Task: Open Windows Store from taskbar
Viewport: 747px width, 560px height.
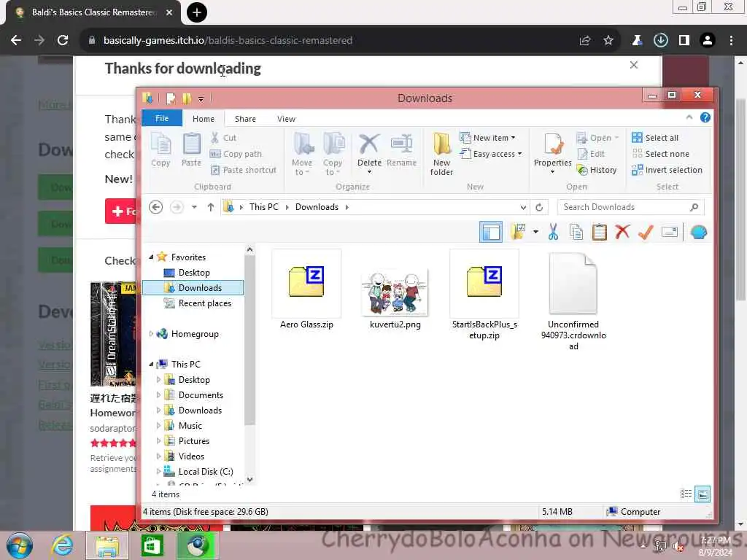Action: (x=152, y=545)
